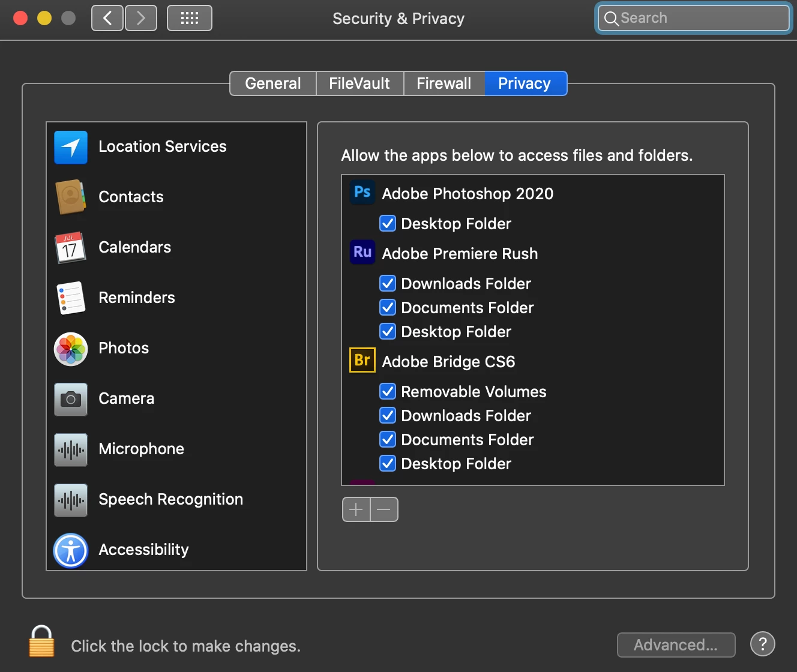This screenshot has height=672, width=797.
Task: Open help with the question mark button
Action: click(763, 644)
